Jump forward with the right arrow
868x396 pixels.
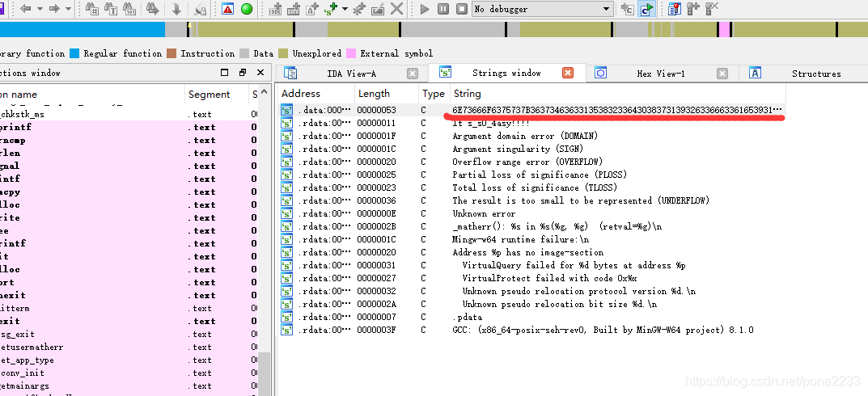coord(54,9)
